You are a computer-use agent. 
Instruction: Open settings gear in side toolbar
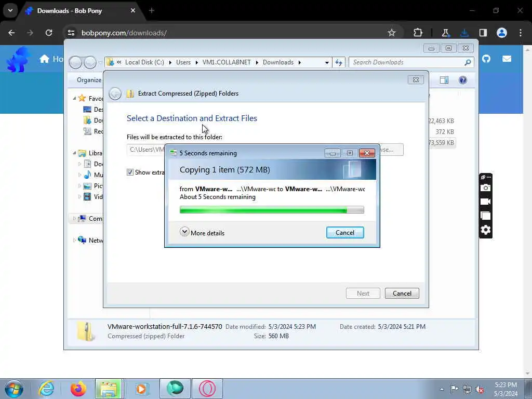point(486,230)
